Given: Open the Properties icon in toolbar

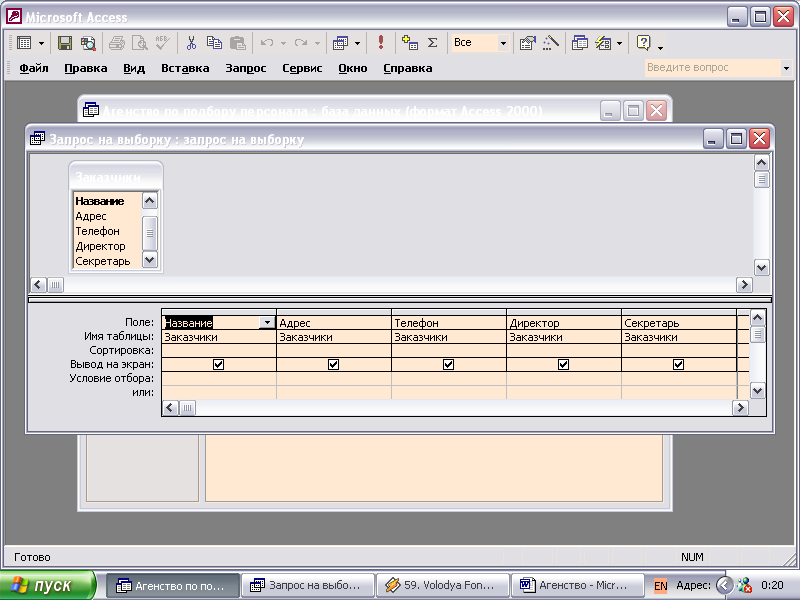Looking at the screenshot, I should tap(527, 43).
